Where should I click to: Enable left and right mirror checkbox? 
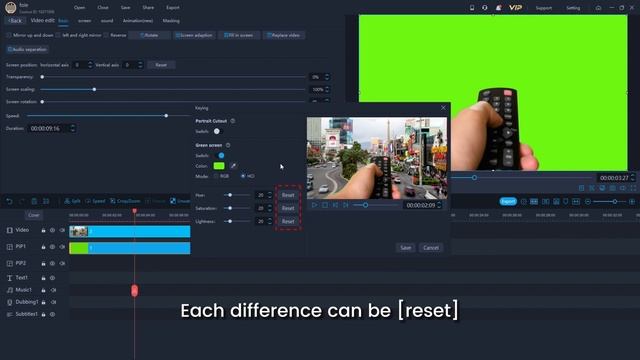click(58, 36)
